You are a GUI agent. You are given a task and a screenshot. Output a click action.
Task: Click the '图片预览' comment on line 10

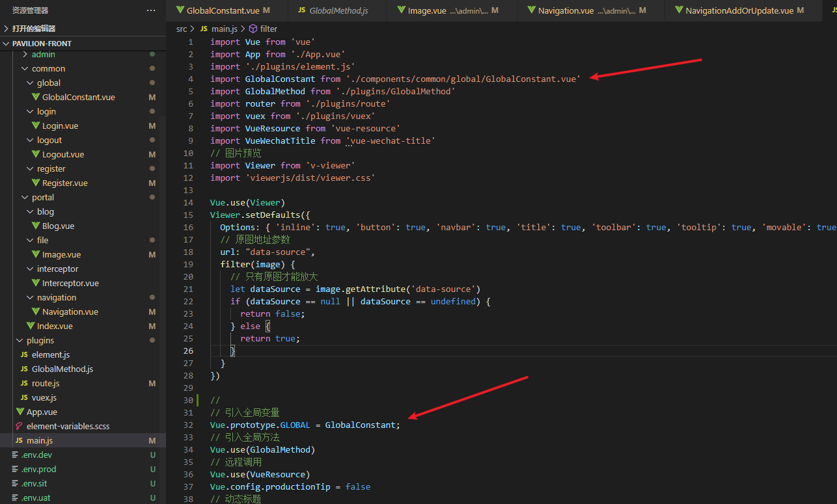tap(236, 153)
